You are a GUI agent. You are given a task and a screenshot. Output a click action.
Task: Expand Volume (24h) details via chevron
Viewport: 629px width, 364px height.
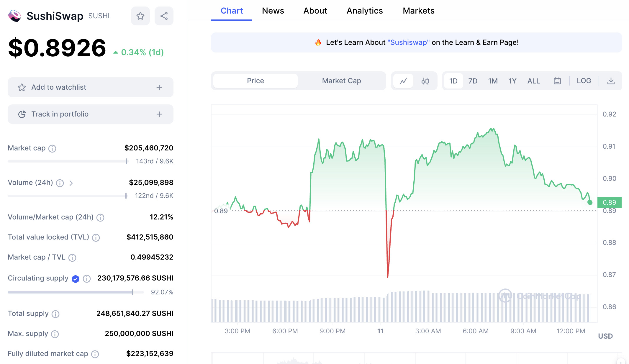click(x=71, y=183)
